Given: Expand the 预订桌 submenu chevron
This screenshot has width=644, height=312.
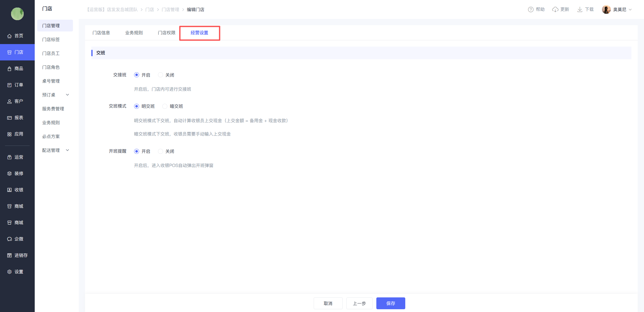Looking at the screenshot, I should (67, 95).
